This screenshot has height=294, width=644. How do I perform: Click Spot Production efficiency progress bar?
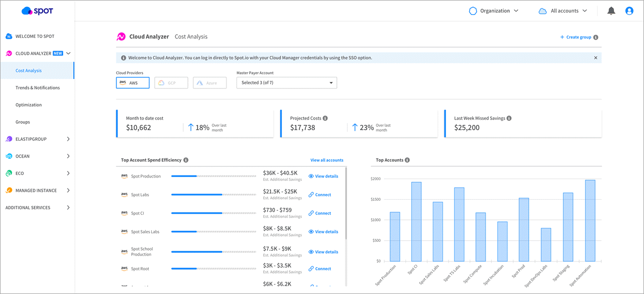pyautogui.click(x=214, y=176)
